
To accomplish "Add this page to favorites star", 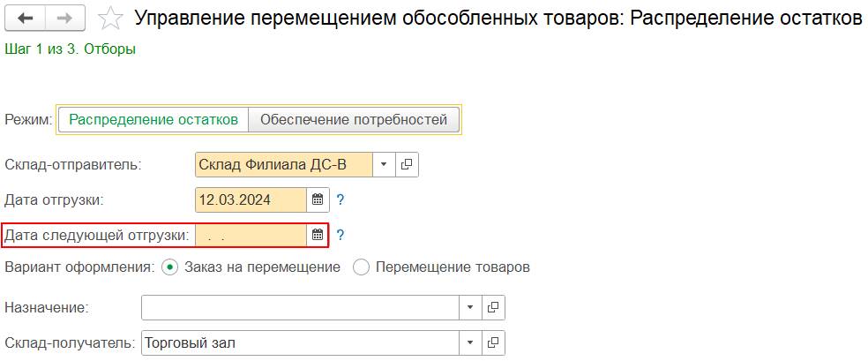I will (109, 18).
